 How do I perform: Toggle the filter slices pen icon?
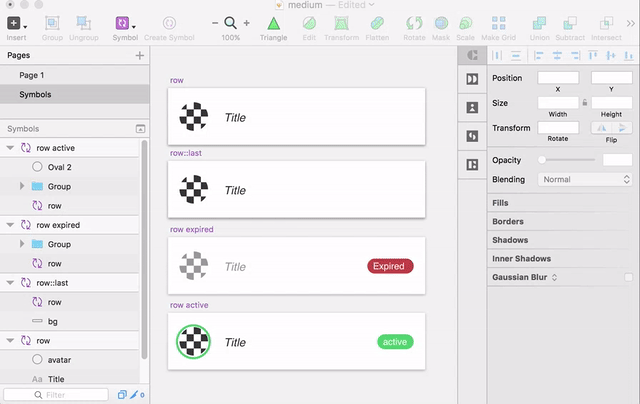[134, 395]
